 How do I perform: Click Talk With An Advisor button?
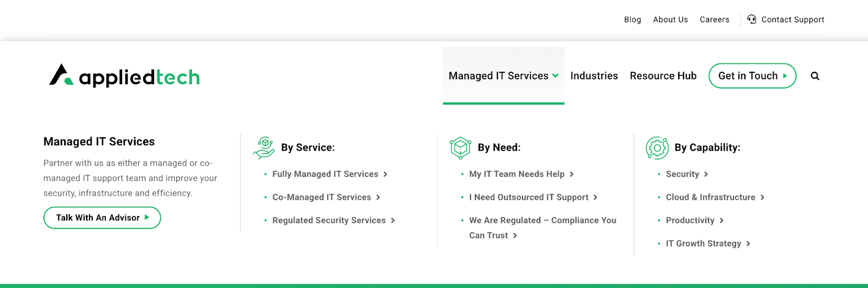pyautogui.click(x=102, y=217)
